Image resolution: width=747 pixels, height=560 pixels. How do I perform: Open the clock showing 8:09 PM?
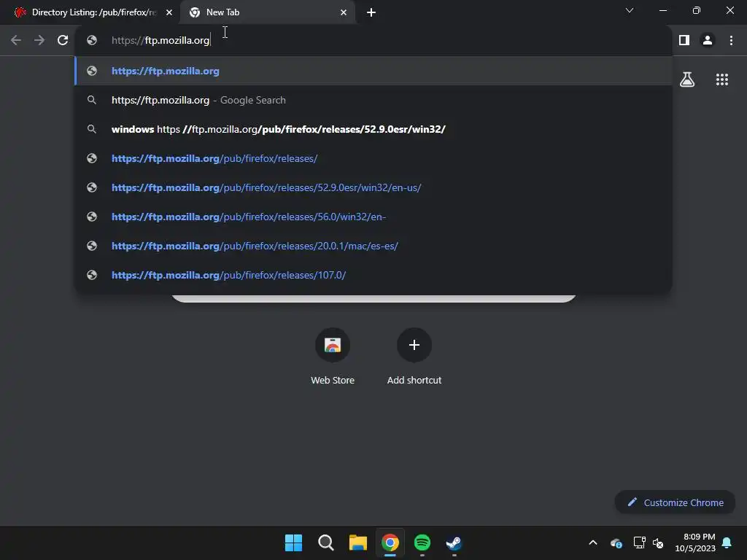pyautogui.click(x=695, y=542)
